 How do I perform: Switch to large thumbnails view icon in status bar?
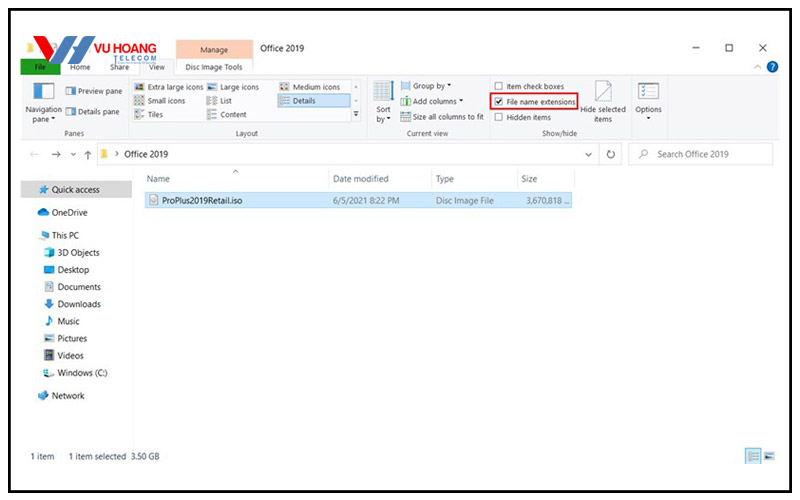click(769, 456)
